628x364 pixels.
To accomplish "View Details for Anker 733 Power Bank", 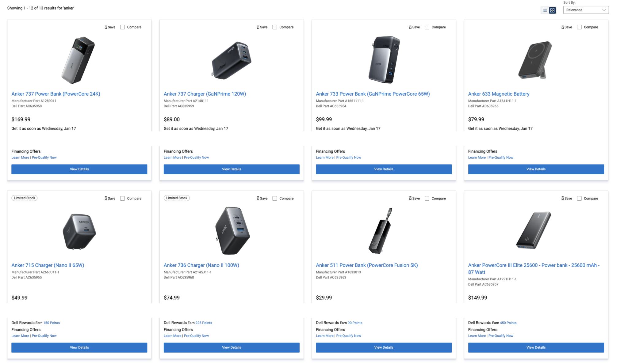I will 384,169.
